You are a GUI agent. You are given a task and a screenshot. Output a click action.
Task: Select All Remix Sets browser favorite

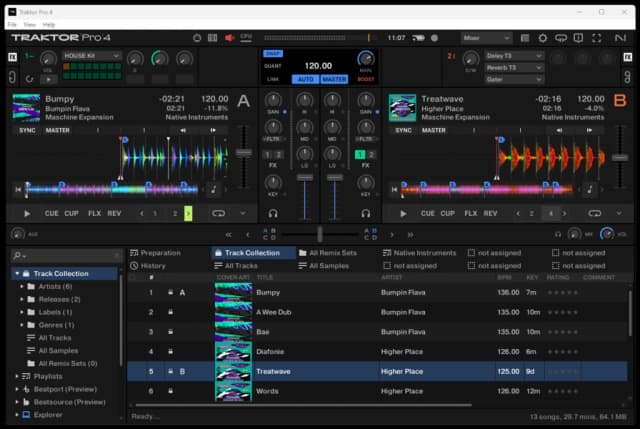pyautogui.click(x=328, y=253)
